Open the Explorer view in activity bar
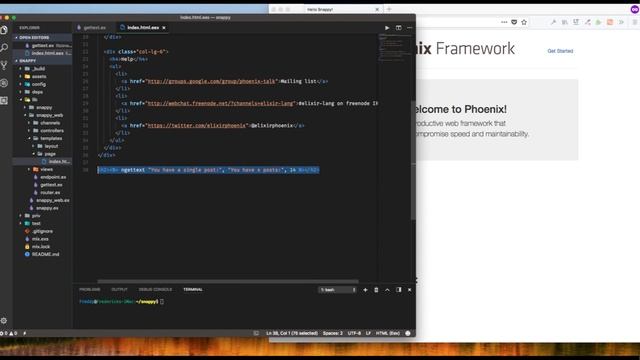The height and width of the screenshot is (360, 640). (x=4, y=30)
